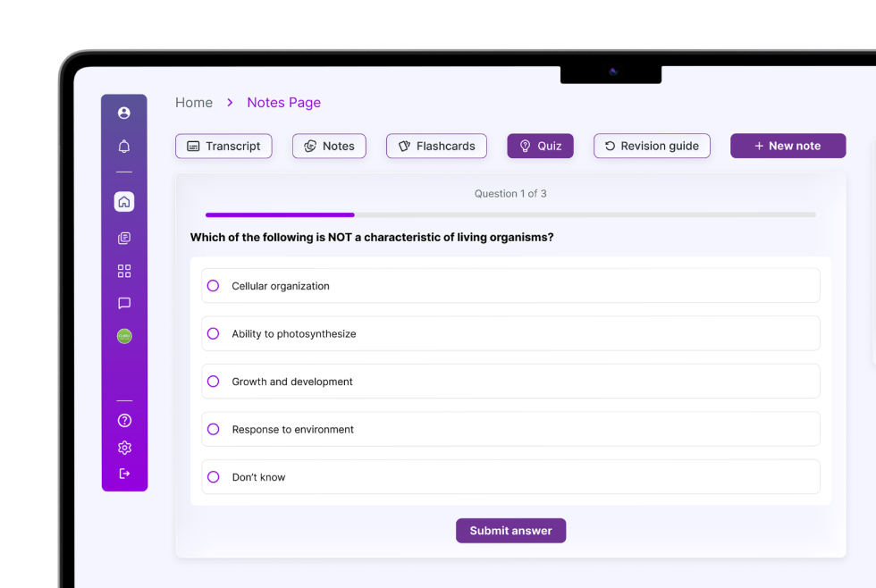The width and height of the screenshot is (876, 588).
Task: Select the "Cellular organization" answer option
Action: [x=213, y=286]
